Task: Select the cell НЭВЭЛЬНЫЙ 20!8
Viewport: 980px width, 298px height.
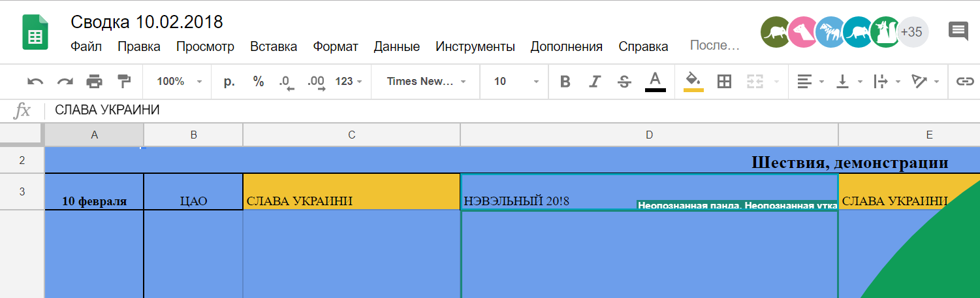Action: [x=649, y=191]
